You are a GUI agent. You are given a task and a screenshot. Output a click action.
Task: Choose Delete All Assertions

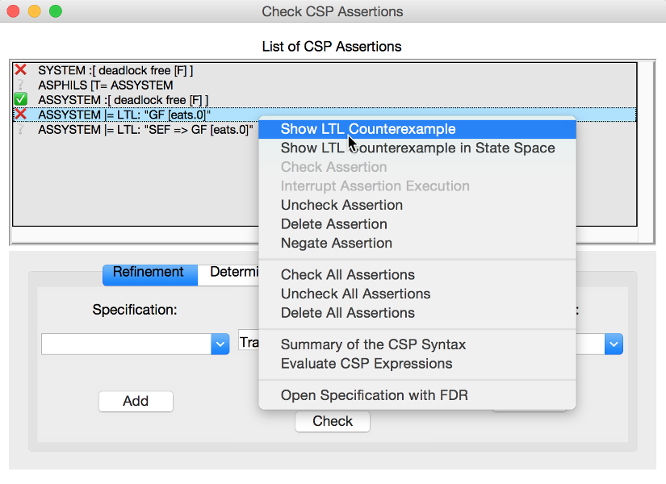click(347, 313)
